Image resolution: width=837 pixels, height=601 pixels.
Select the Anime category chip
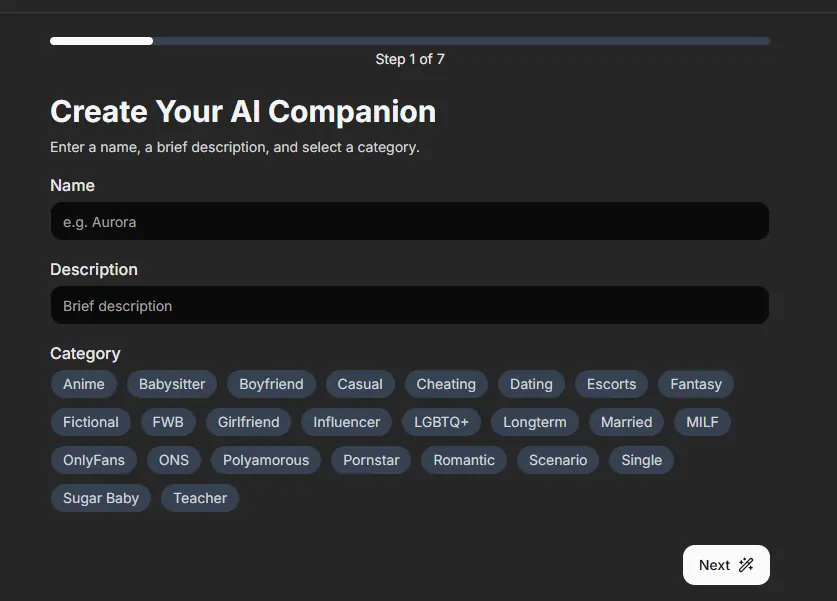point(84,384)
